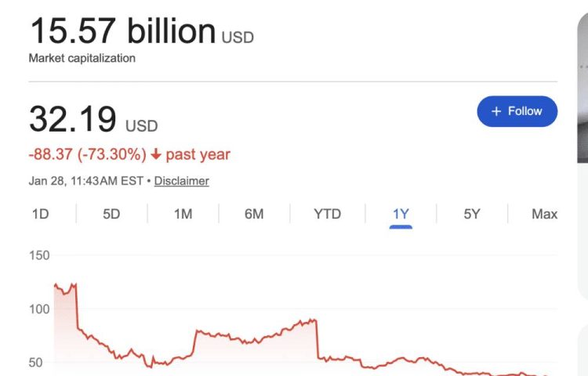Click the -88.37 (-73.30%) change text
The height and width of the screenshot is (376, 588).
coord(87,154)
